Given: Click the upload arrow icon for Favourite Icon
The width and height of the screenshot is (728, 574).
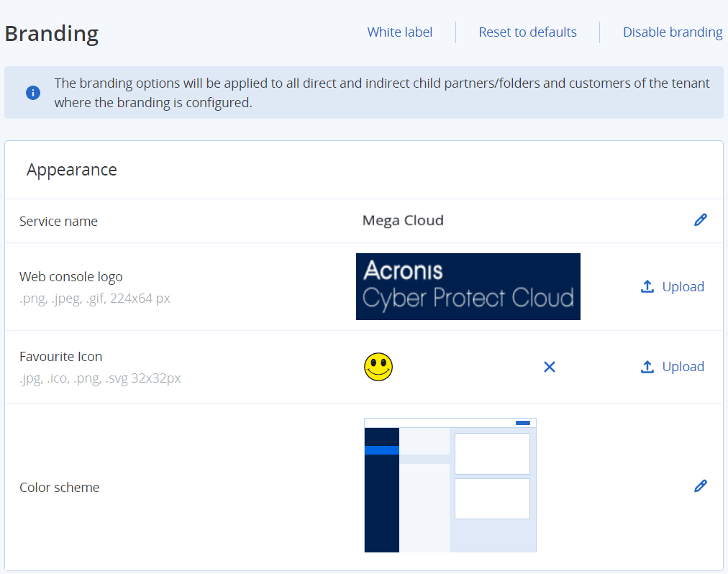Looking at the screenshot, I should 647,367.
